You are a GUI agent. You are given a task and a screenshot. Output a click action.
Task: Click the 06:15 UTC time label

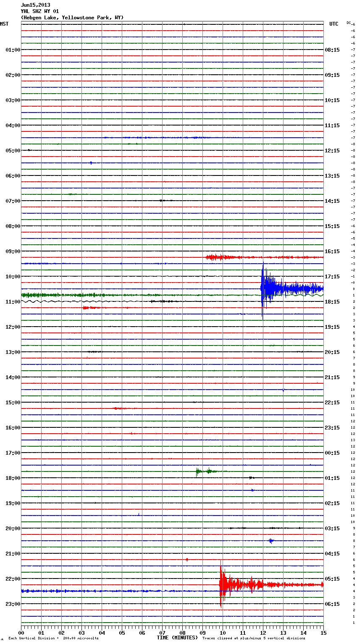(332, 604)
